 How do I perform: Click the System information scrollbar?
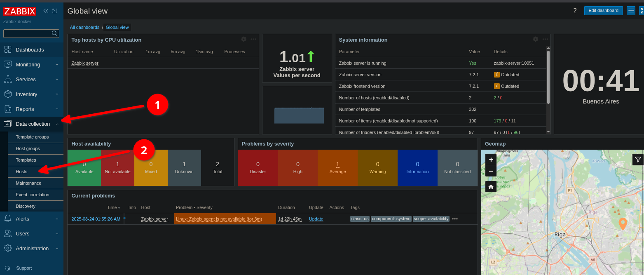(548, 77)
